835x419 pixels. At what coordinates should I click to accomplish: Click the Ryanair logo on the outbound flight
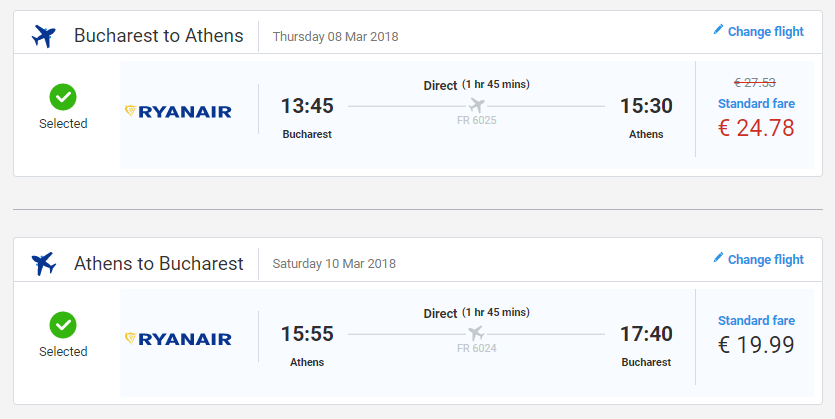(178, 111)
